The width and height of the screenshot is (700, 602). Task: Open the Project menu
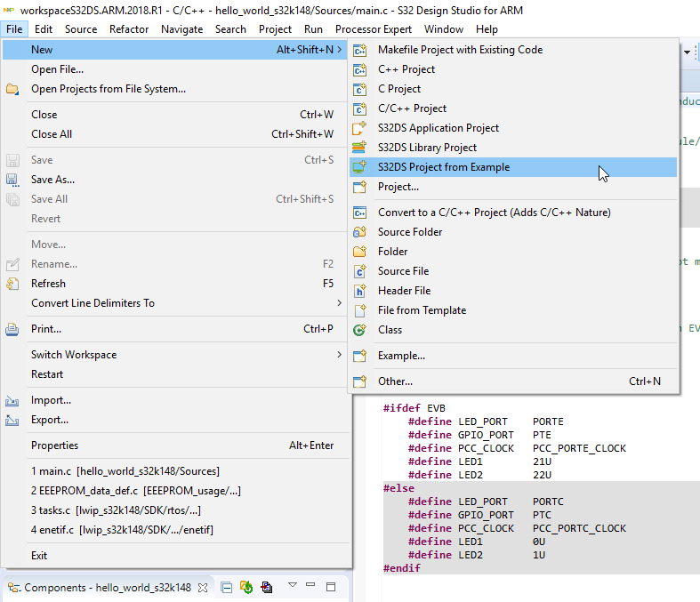[275, 29]
